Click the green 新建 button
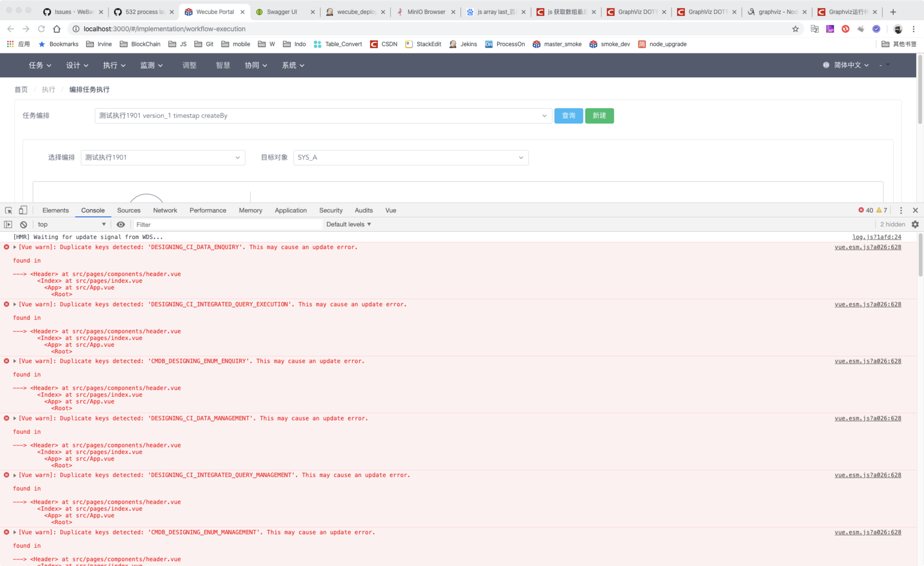 point(599,116)
